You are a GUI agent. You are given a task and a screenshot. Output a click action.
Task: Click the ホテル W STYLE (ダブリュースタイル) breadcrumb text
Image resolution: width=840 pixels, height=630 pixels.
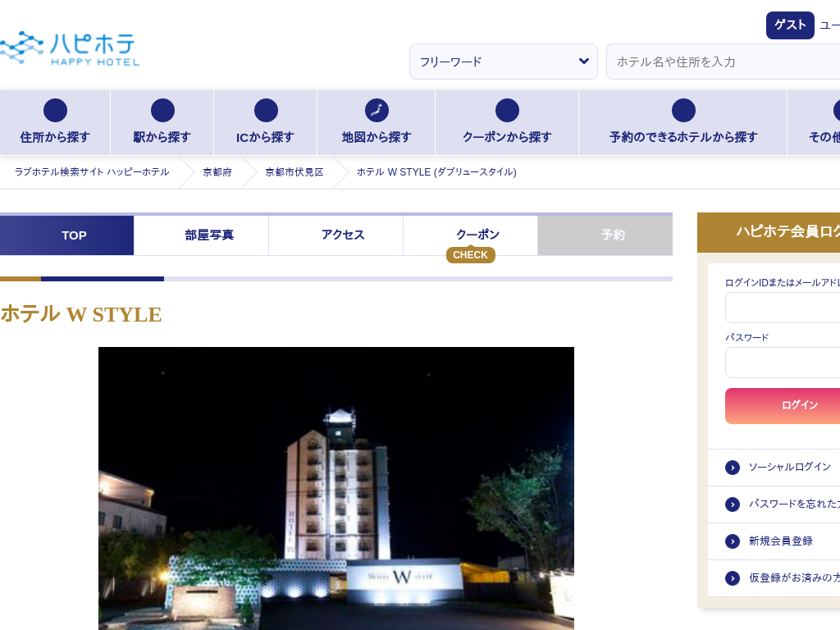pos(436,172)
